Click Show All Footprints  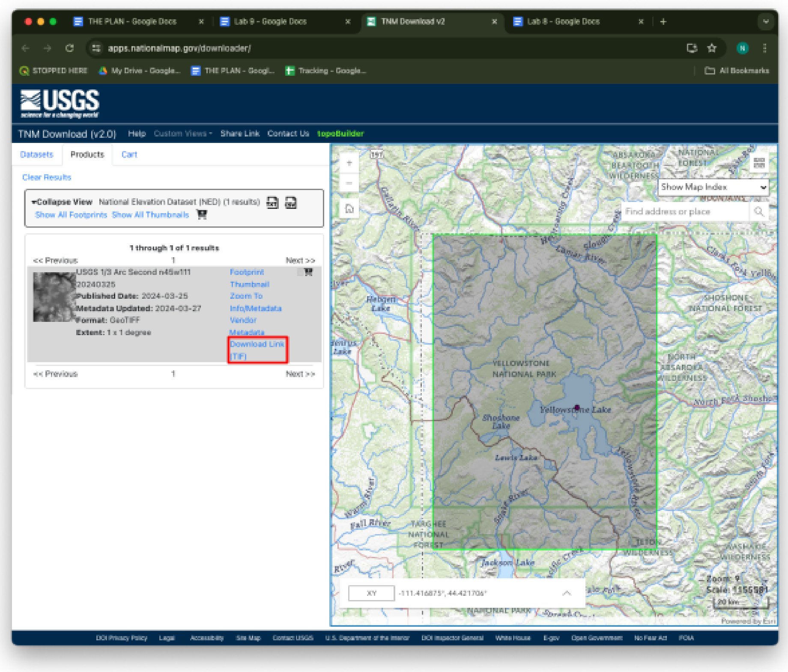pyautogui.click(x=71, y=215)
